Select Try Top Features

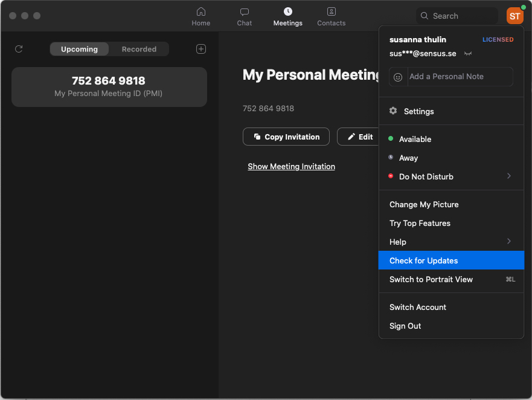click(451, 223)
